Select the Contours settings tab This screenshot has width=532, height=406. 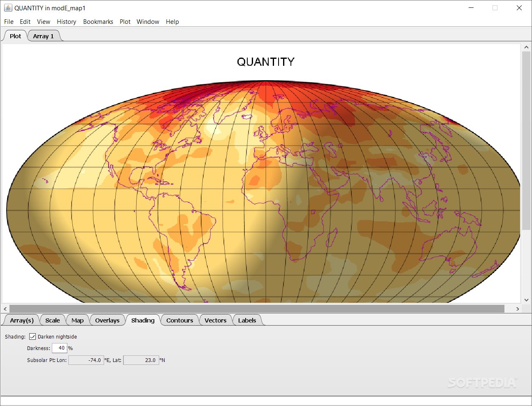coord(180,320)
